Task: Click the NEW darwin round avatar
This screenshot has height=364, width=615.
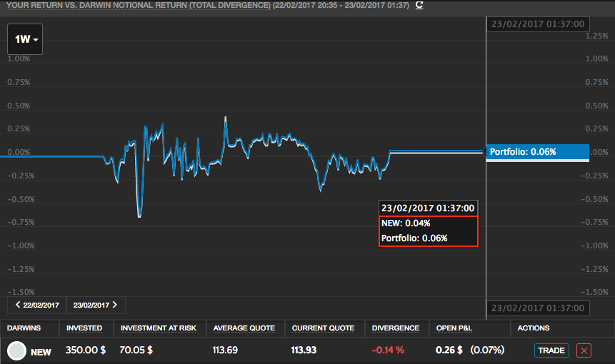Action: [17, 350]
